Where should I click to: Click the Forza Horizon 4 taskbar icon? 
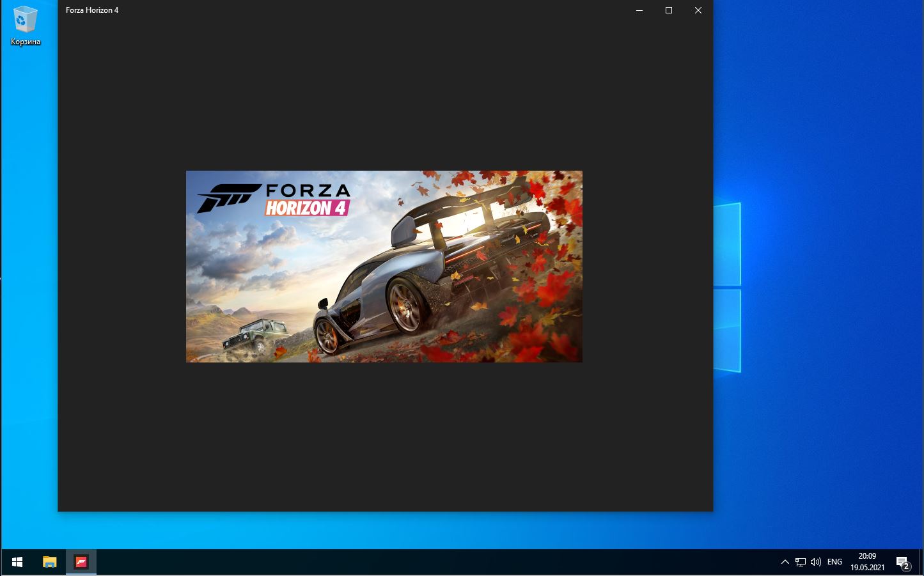click(x=81, y=562)
